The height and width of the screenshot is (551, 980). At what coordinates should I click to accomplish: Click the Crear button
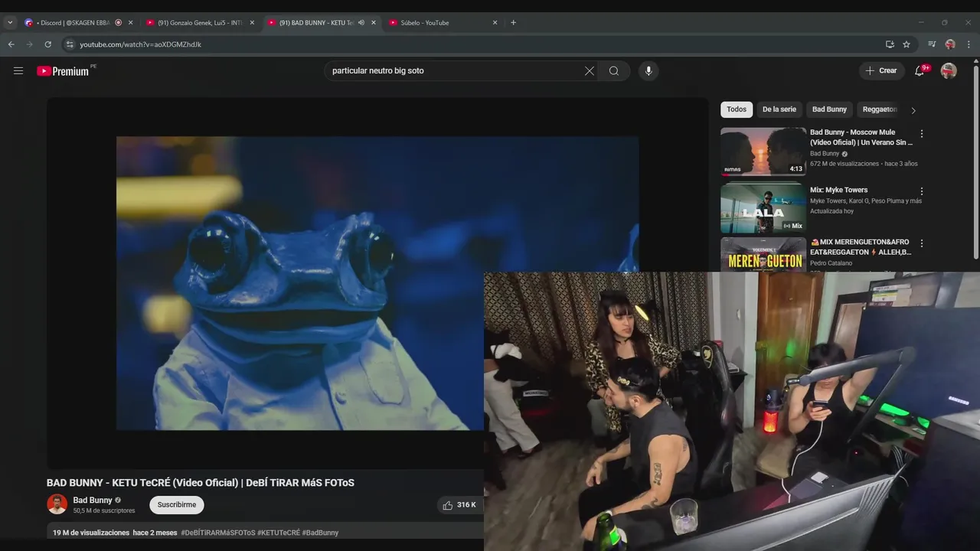pyautogui.click(x=880, y=70)
